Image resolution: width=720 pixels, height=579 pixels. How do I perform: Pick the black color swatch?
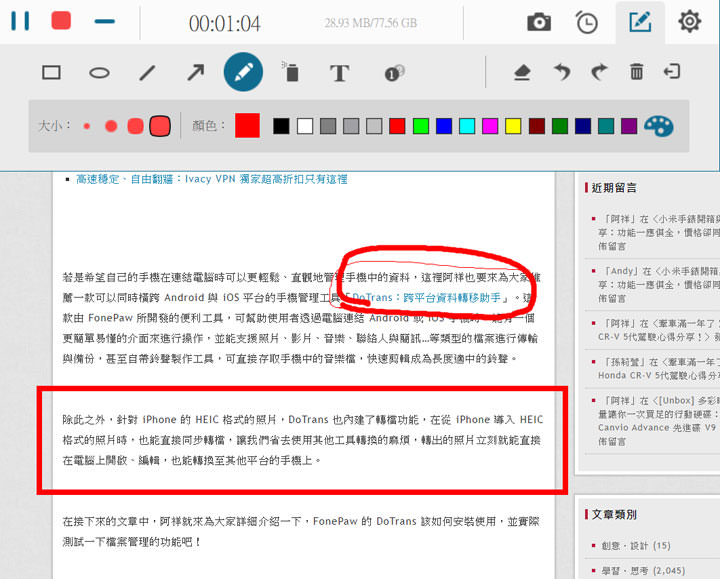click(281, 126)
